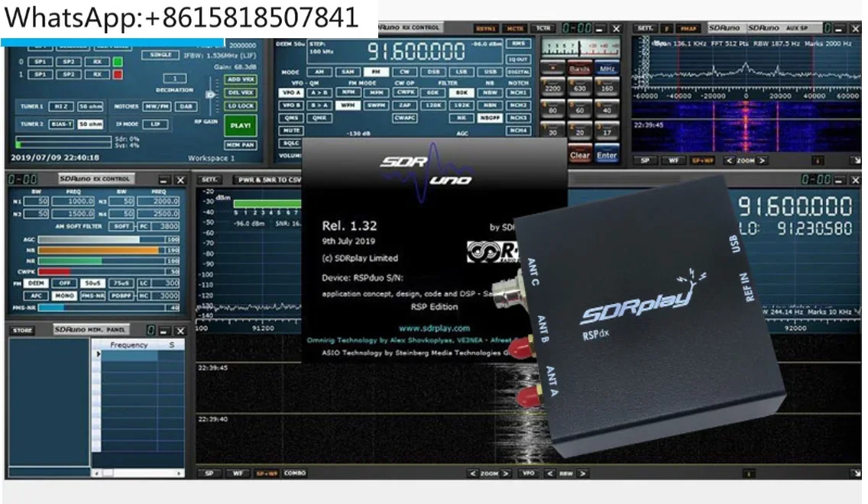Open the decimation value selector
Screen dimensions: 868x504
click(x=175, y=79)
